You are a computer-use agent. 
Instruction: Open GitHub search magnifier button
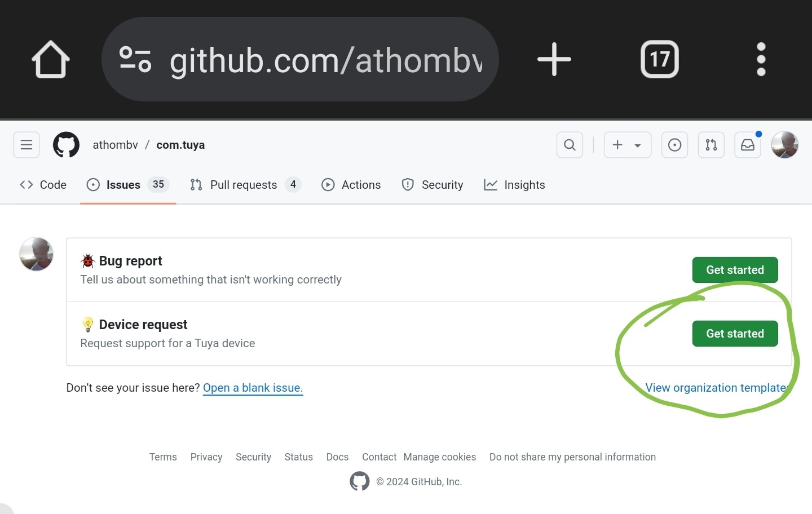570,145
